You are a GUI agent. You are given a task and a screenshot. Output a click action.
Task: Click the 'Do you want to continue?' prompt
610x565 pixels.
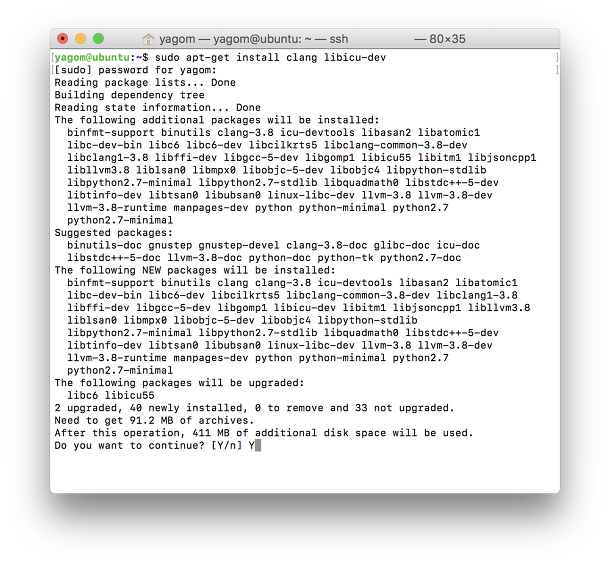[130, 446]
